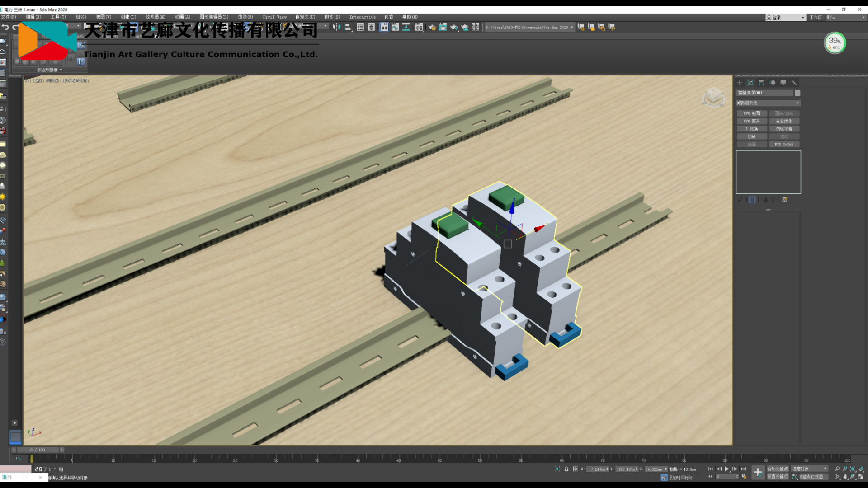Open the Utilities wrench panel
868x488 pixels.
click(794, 83)
